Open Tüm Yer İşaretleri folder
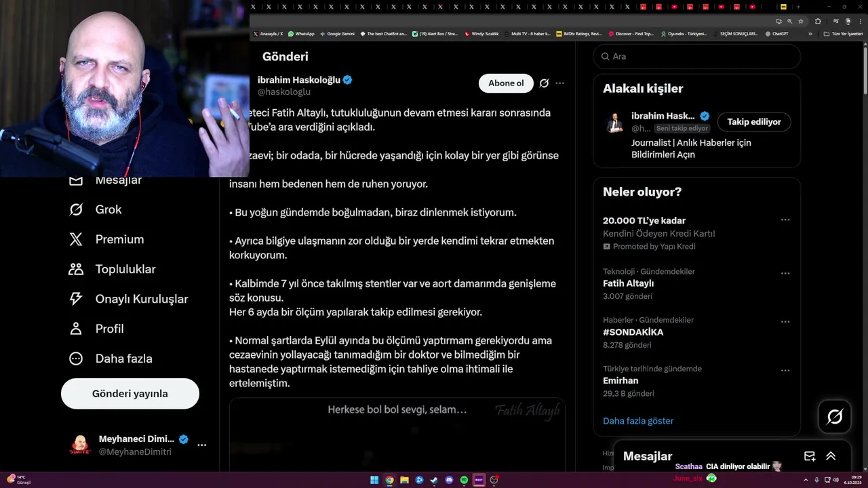868x488 pixels. (x=843, y=33)
